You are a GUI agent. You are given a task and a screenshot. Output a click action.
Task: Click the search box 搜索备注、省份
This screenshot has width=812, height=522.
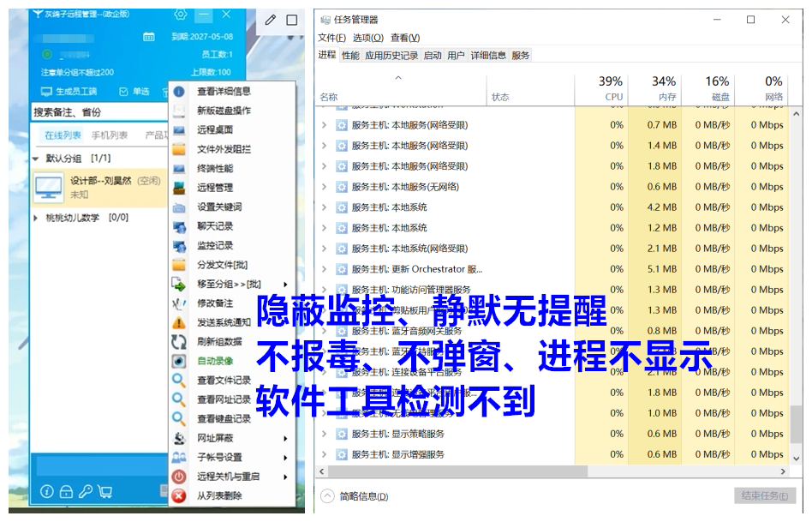pos(99,112)
